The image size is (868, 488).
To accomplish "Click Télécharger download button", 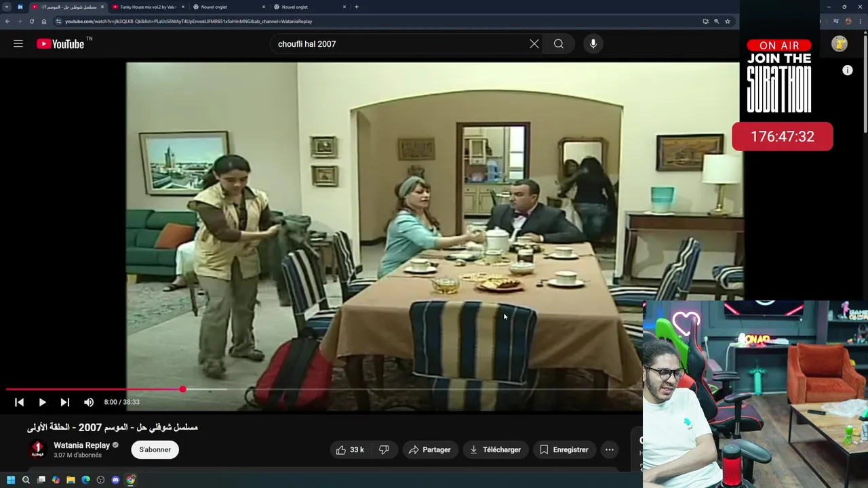I will pyautogui.click(x=495, y=449).
